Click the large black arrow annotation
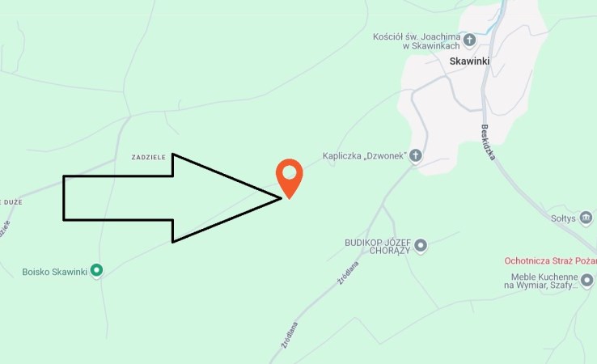The width and height of the screenshot is (597, 364). tap(172, 198)
